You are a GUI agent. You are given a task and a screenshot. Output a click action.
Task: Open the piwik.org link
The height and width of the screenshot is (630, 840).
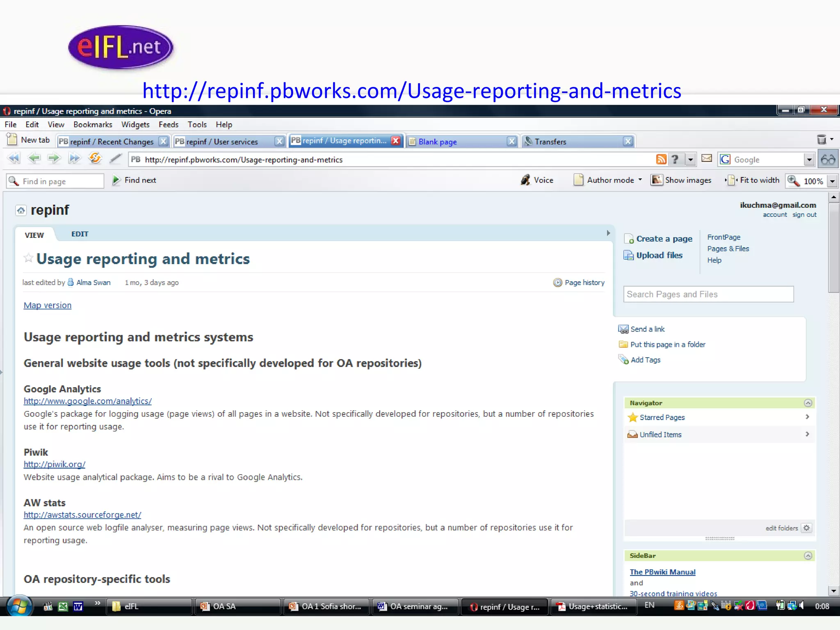tap(55, 465)
